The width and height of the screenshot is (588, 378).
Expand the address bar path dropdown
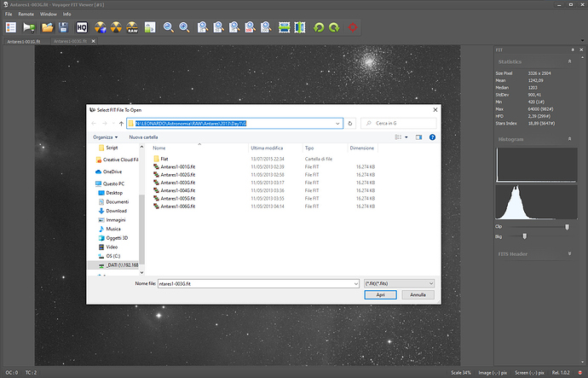[x=337, y=123]
